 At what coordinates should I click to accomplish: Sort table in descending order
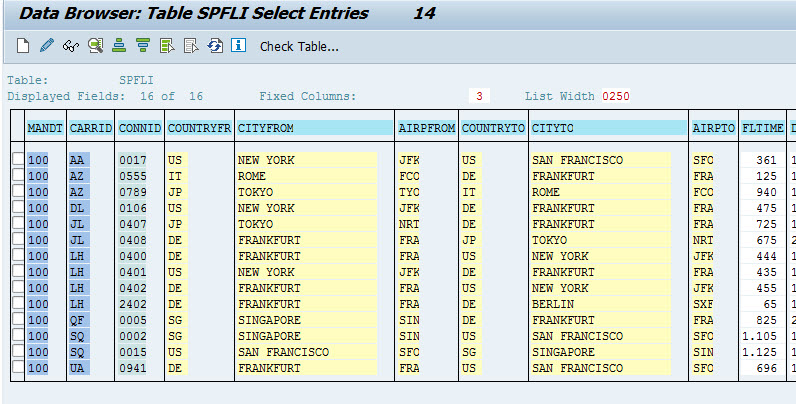click(x=143, y=46)
